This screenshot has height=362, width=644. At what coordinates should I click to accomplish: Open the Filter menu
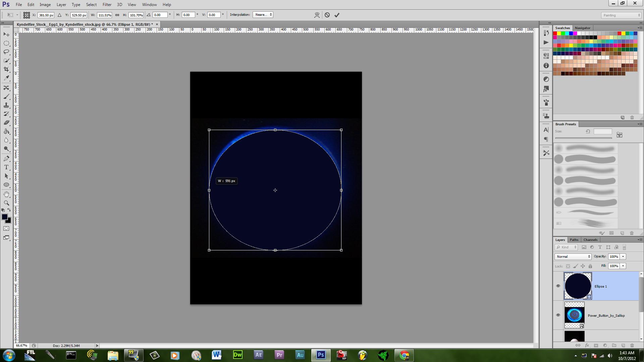point(107,5)
